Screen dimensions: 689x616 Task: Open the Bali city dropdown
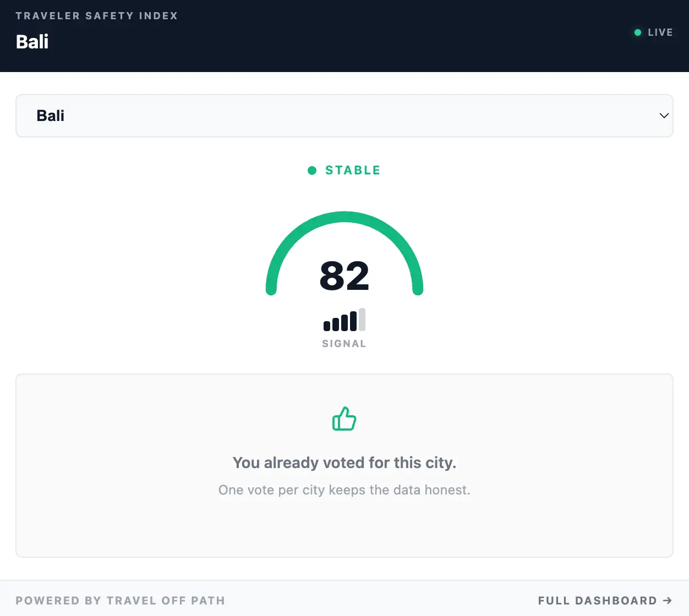(330, 116)
